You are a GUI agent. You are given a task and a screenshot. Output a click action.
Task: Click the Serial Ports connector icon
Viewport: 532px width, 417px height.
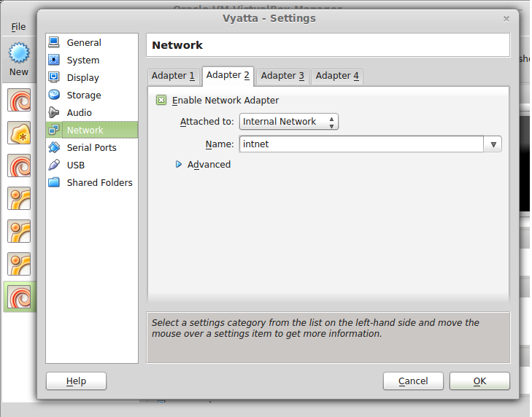(x=53, y=147)
